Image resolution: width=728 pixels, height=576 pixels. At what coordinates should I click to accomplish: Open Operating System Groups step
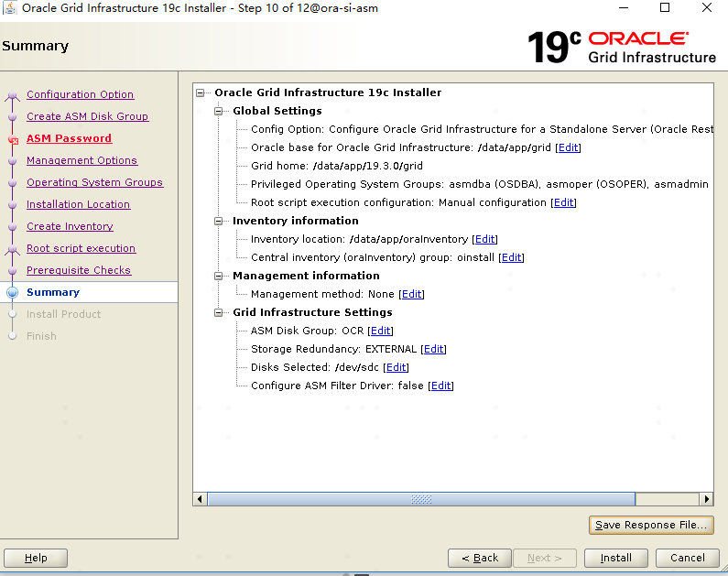point(94,182)
